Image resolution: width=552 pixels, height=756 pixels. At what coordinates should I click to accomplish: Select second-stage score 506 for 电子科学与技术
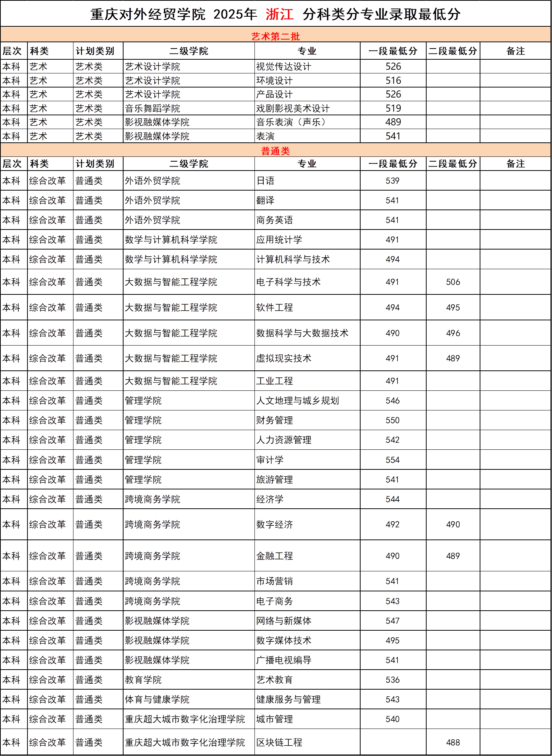pyautogui.click(x=453, y=282)
